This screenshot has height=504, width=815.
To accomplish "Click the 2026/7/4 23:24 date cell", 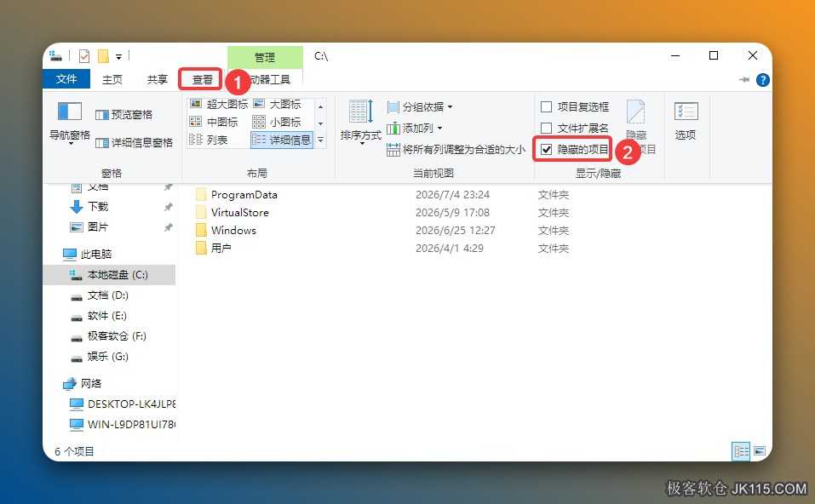I will pos(452,195).
